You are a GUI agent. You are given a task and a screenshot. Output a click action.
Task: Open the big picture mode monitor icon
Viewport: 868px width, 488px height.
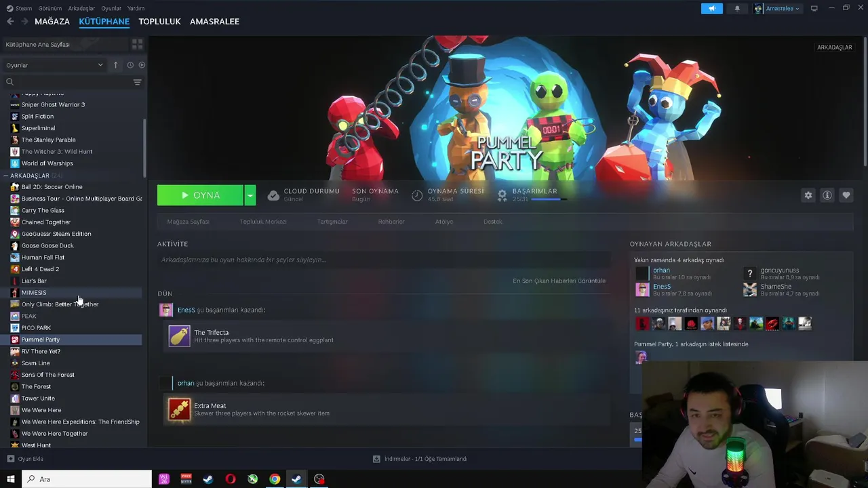click(x=814, y=8)
